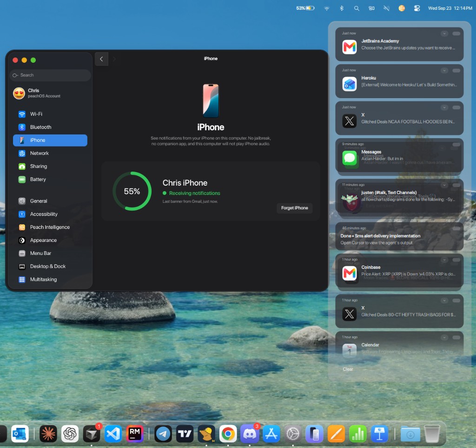The height and width of the screenshot is (448, 476).
Task: Click the pill button on JetBrains Academy notification
Action: 456,33
